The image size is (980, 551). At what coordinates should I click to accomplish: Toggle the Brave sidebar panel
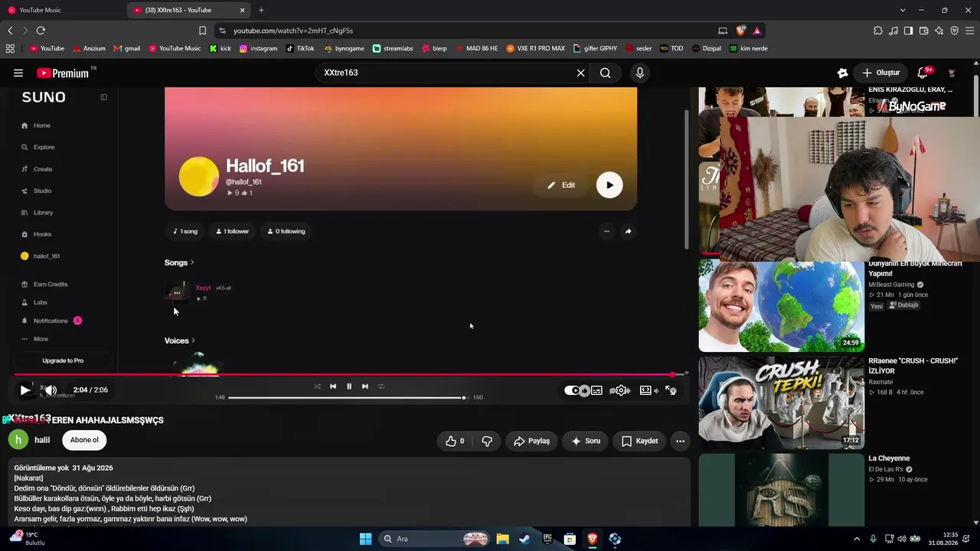coord(909,31)
